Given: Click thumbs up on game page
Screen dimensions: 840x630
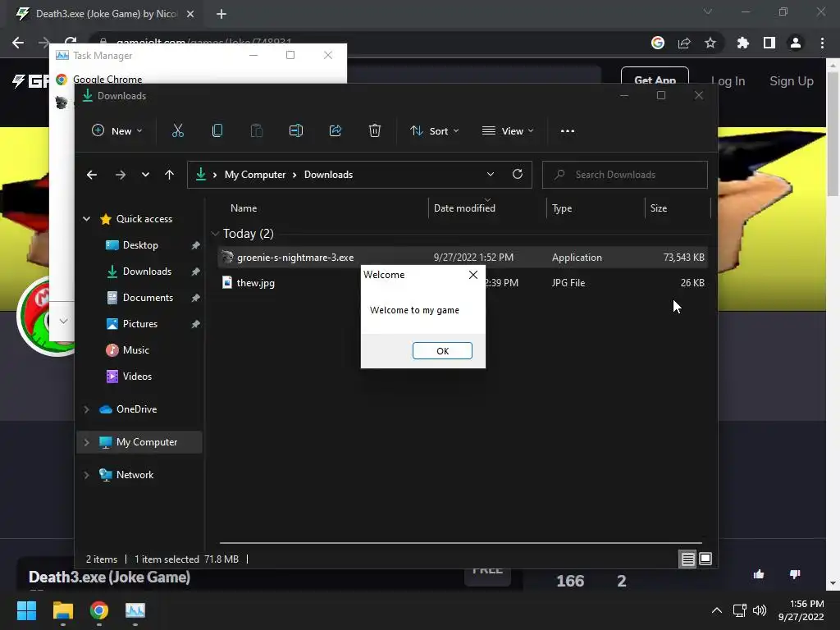Looking at the screenshot, I should (759, 575).
